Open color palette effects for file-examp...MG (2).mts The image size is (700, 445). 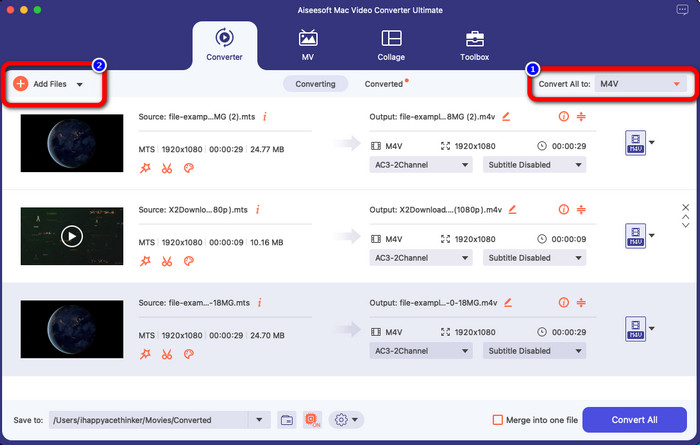[189, 168]
